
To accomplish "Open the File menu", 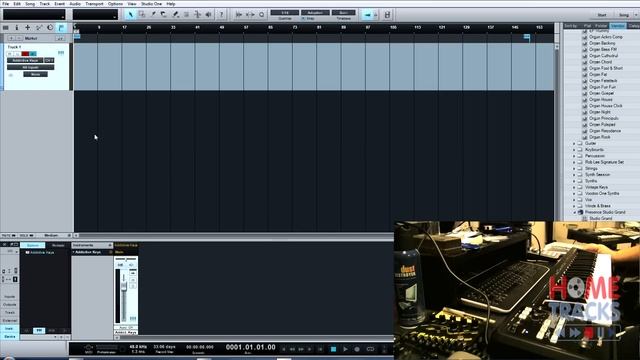I will (x=5, y=4).
